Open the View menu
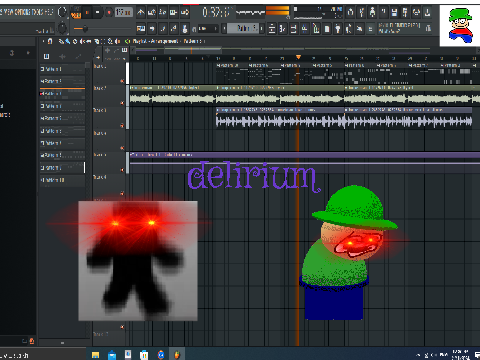480x360 pixels. point(9,12)
